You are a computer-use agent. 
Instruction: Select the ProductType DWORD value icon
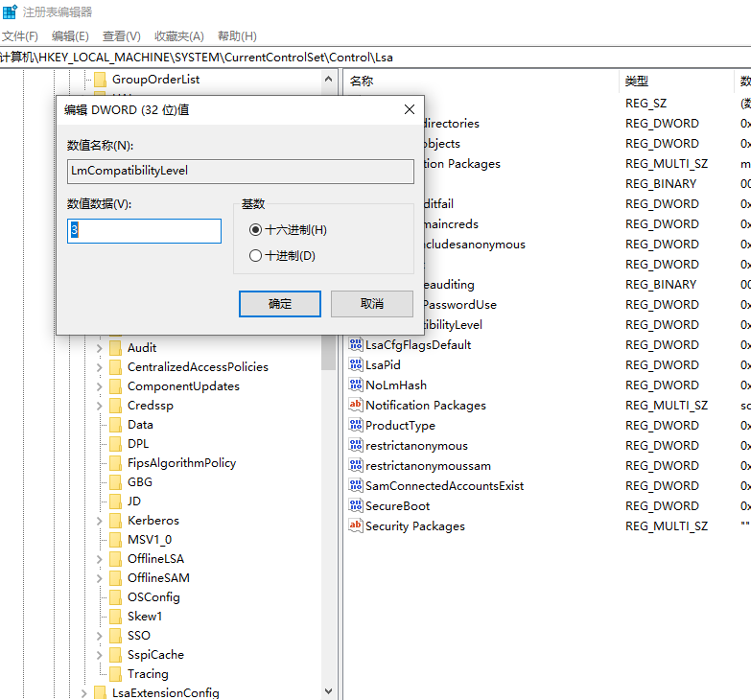coord(356,425)
